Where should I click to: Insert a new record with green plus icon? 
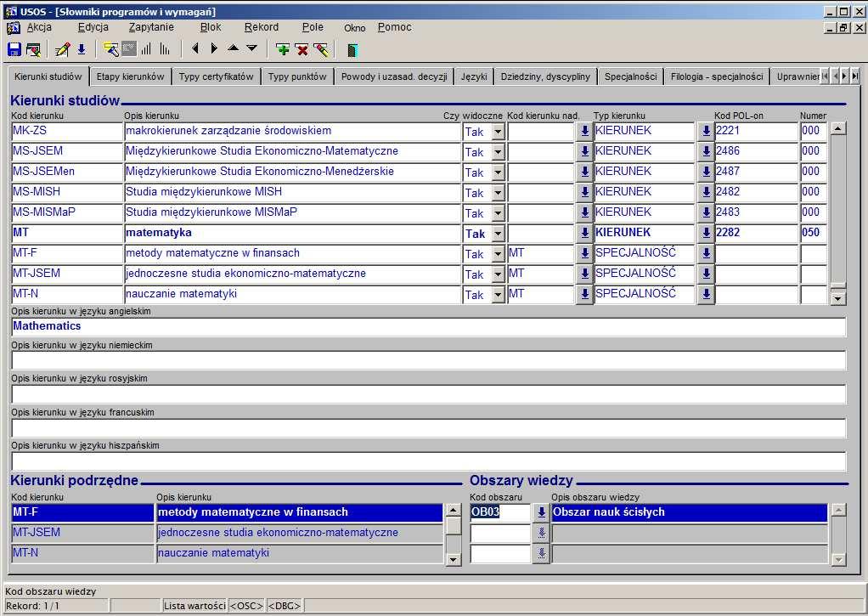click(283, 50)
